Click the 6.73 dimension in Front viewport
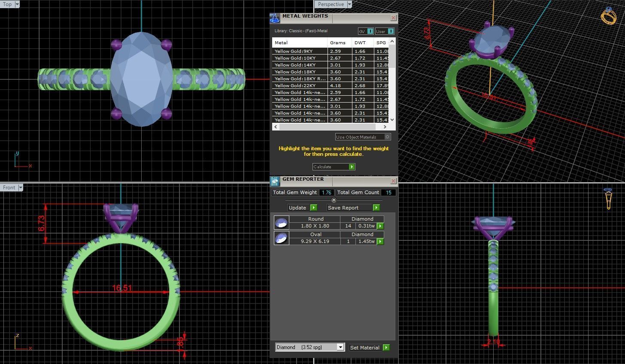 [42, 223]
